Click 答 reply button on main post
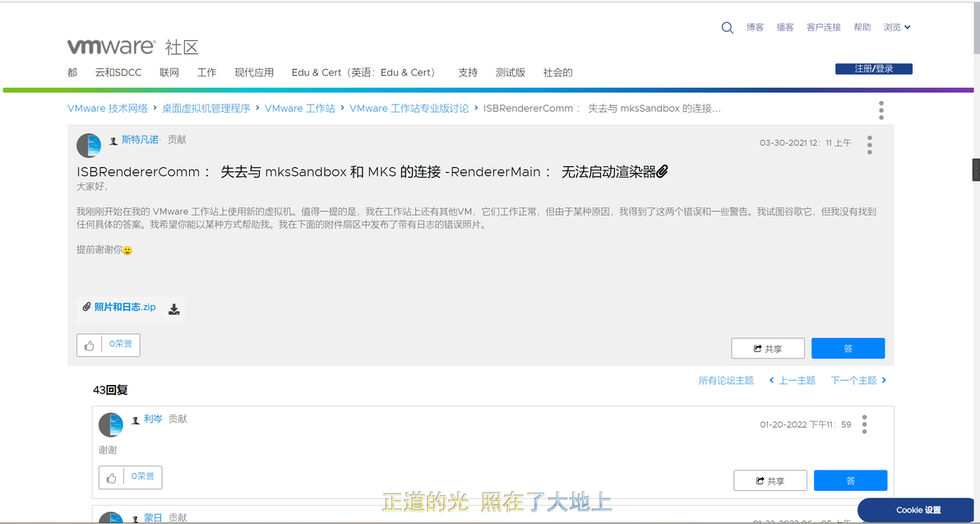This screenshot has width=980, height=524. (848, 348)
